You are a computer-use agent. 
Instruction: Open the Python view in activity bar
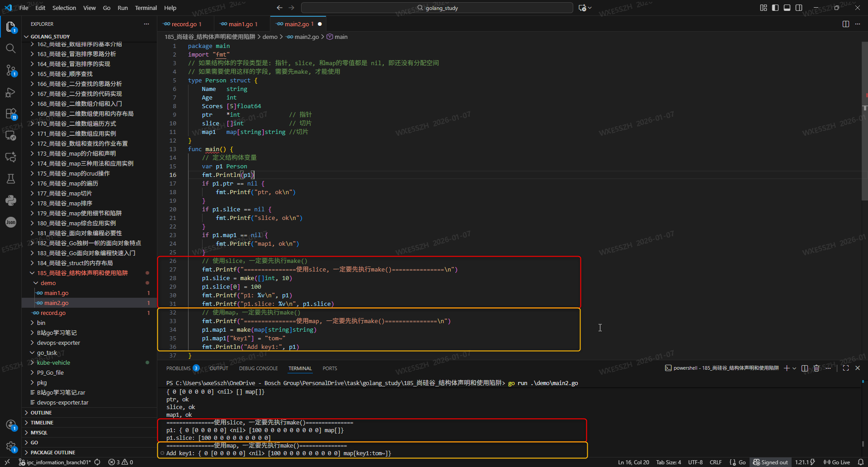(x=11, y=200)
